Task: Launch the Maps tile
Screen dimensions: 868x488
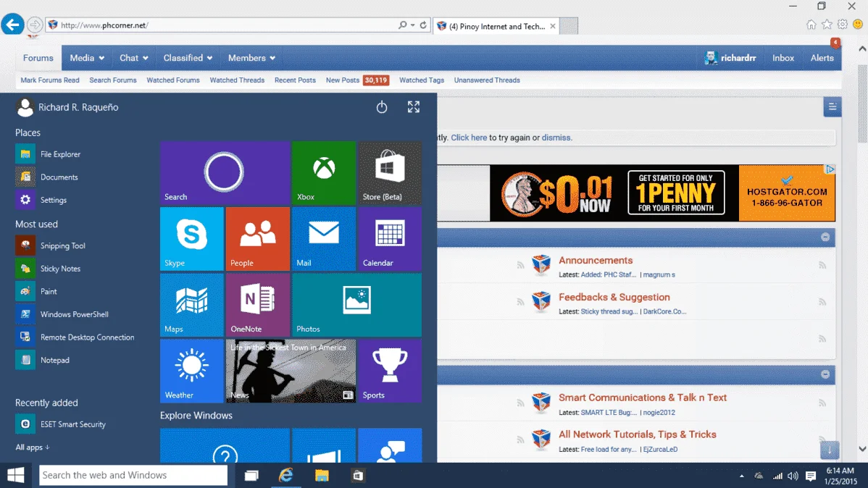Action: [x=191, y=305]
